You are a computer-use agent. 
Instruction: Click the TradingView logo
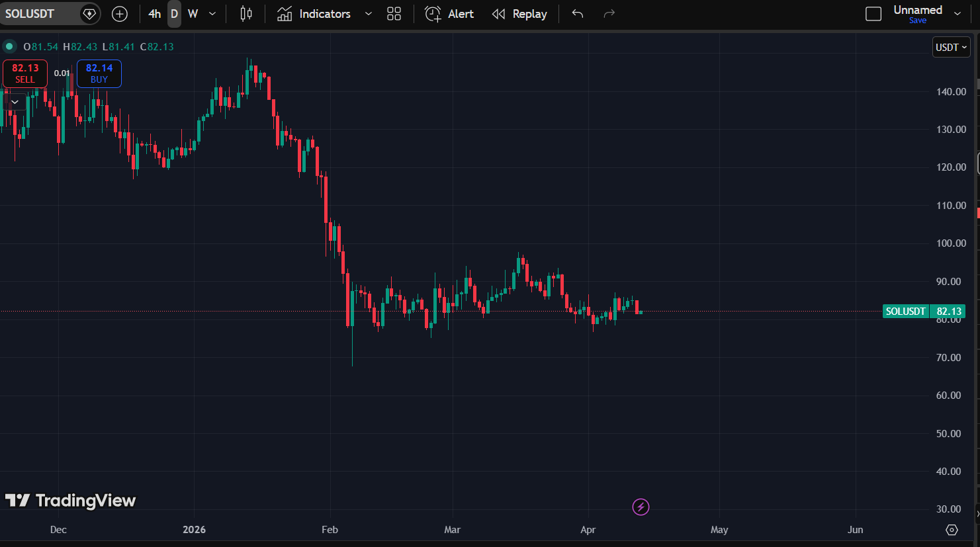coord(70,501)
